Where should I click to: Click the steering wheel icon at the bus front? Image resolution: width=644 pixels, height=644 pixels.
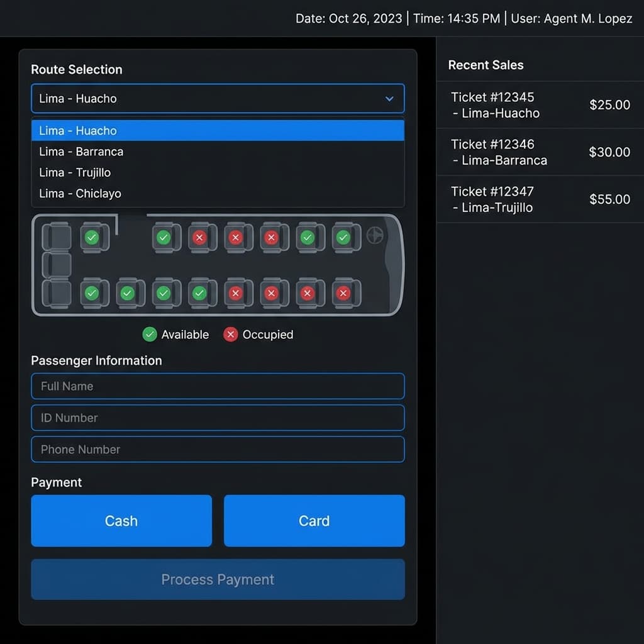pos(375,236)
